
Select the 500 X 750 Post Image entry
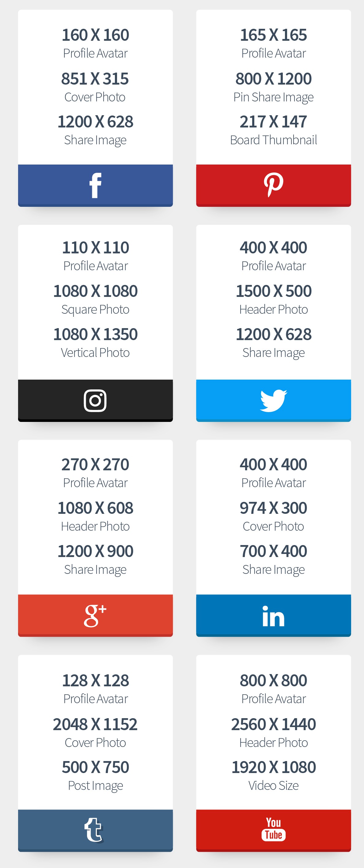click(x=95, y=775)
